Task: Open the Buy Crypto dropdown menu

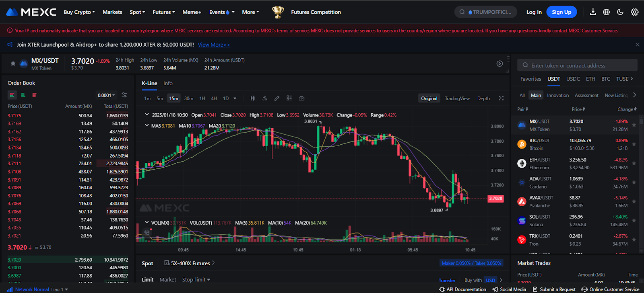Action: (x=79, y=12)
